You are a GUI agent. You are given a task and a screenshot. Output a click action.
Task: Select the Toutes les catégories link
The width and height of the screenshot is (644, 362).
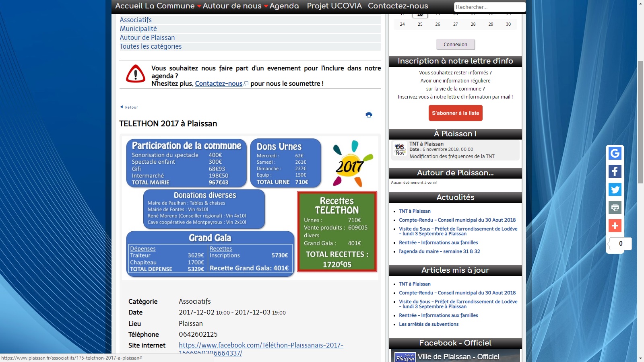(x=151, y=46)
